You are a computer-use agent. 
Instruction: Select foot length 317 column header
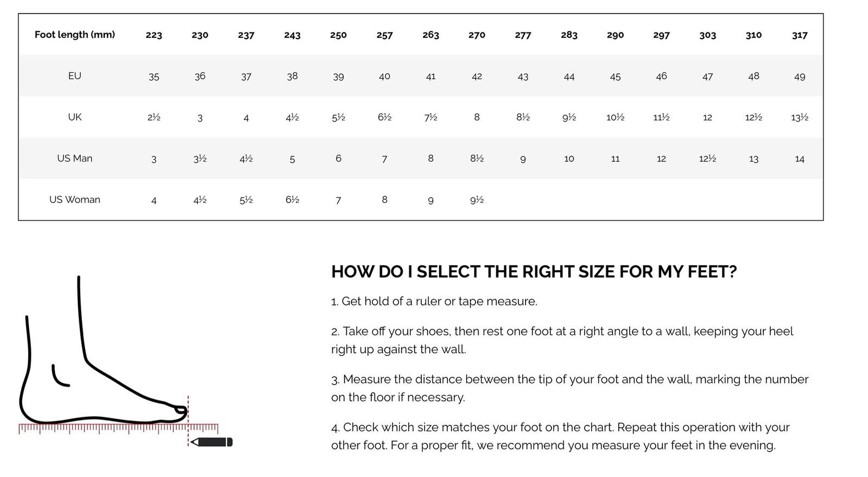click(x=800, y=35)
